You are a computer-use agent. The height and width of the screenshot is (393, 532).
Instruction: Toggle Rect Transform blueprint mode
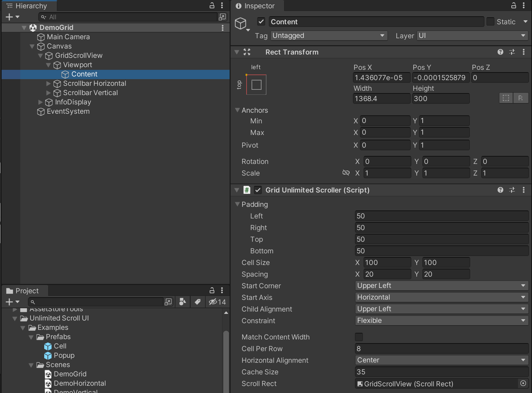(506, 98)
